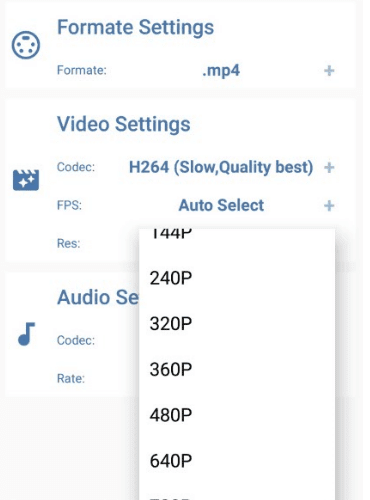The image size is (370, 500).
Task: Select 240P from the resolution list
Action: [237, 278]
